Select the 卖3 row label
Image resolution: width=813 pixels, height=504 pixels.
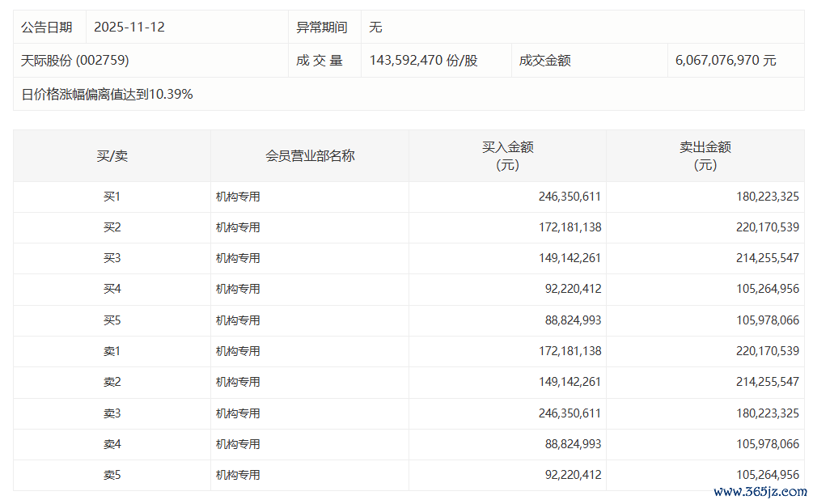[112, 413]
